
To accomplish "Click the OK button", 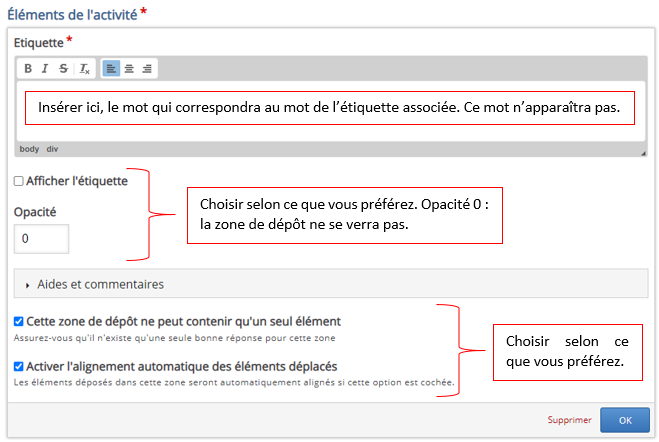I will 624,420.
